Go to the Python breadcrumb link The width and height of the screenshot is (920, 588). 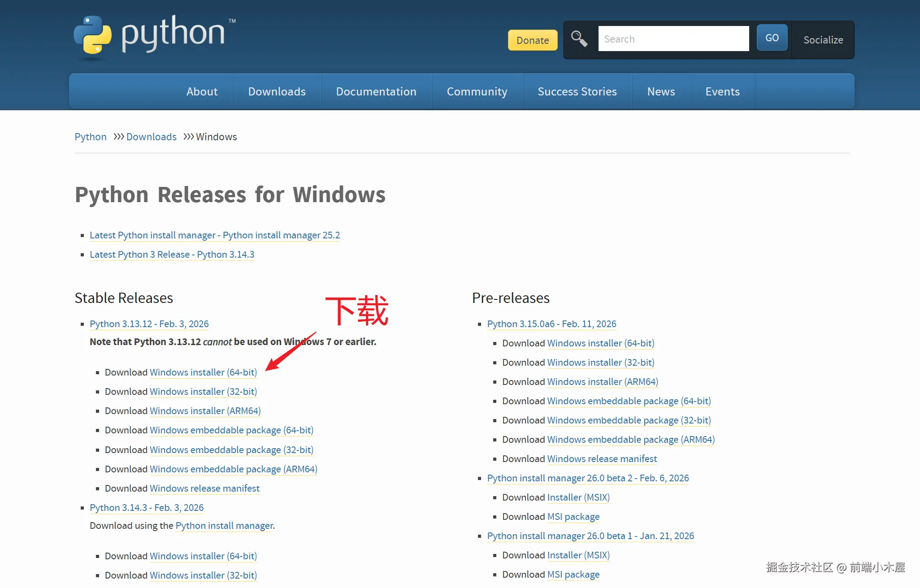point(91,137)
